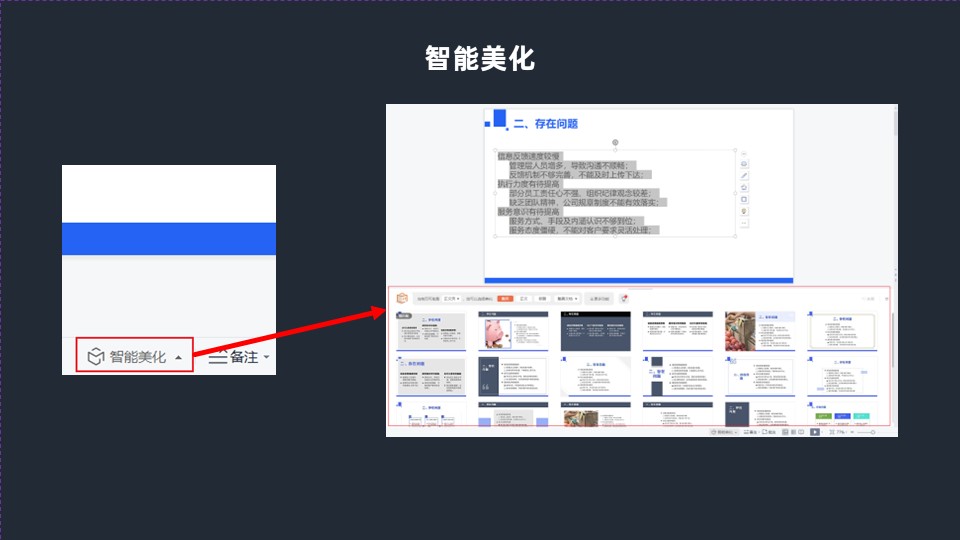Choose template with green, blue, teal labels

coord(842,414)
